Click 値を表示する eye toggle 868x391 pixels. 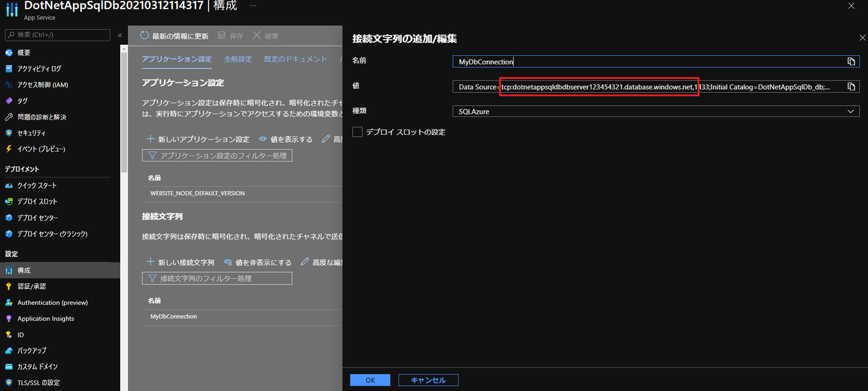pyautogui.click(x=286, y=139)
